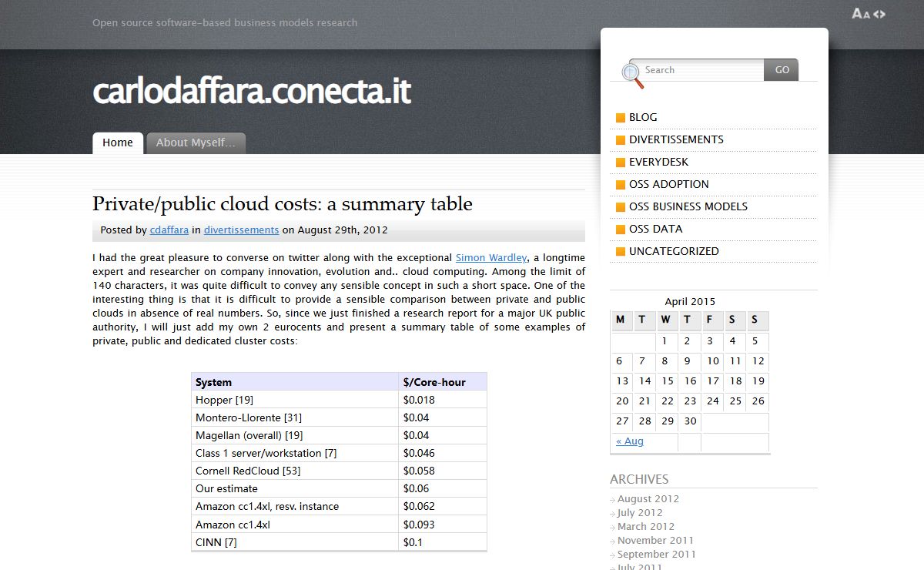This screenshot has height=570, width=924.
Task: Click the orange bullet beside UNCATEGORIZED
Action: (621, 252)
